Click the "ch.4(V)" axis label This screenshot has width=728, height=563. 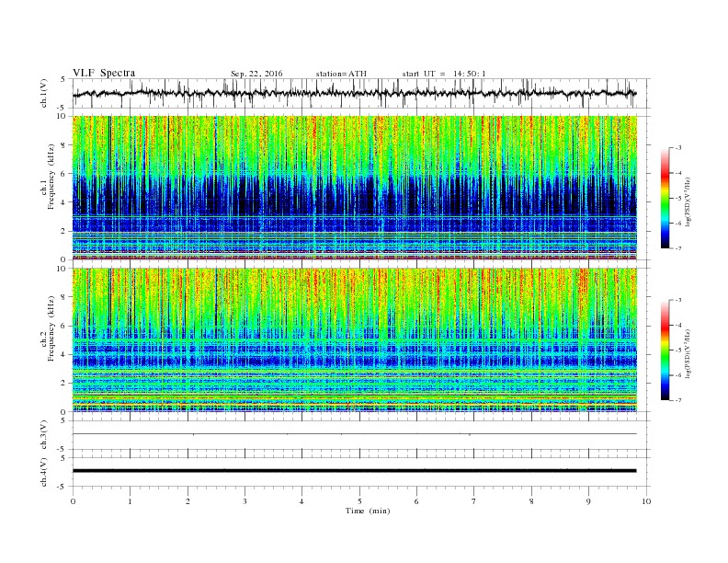[x=44, y=472]
